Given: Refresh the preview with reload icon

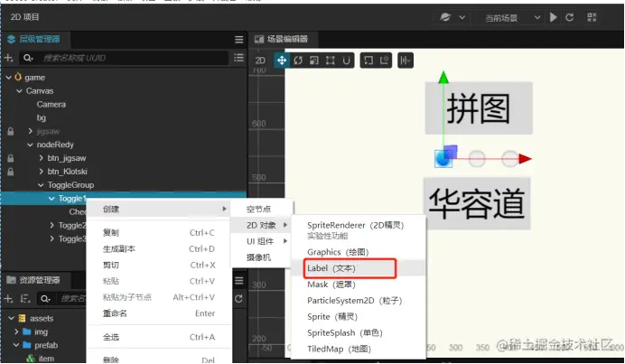Looking at the screenshot, I should click(x=569, y=17).
